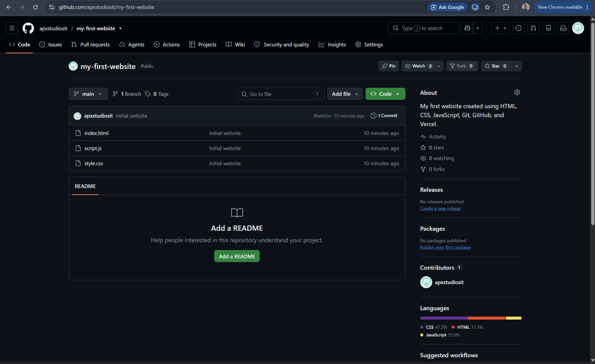This screenshot has height=364, width=595.
Task: Click the file icon next to style.css
Action: pyautogui.click(x=78, y=164)
